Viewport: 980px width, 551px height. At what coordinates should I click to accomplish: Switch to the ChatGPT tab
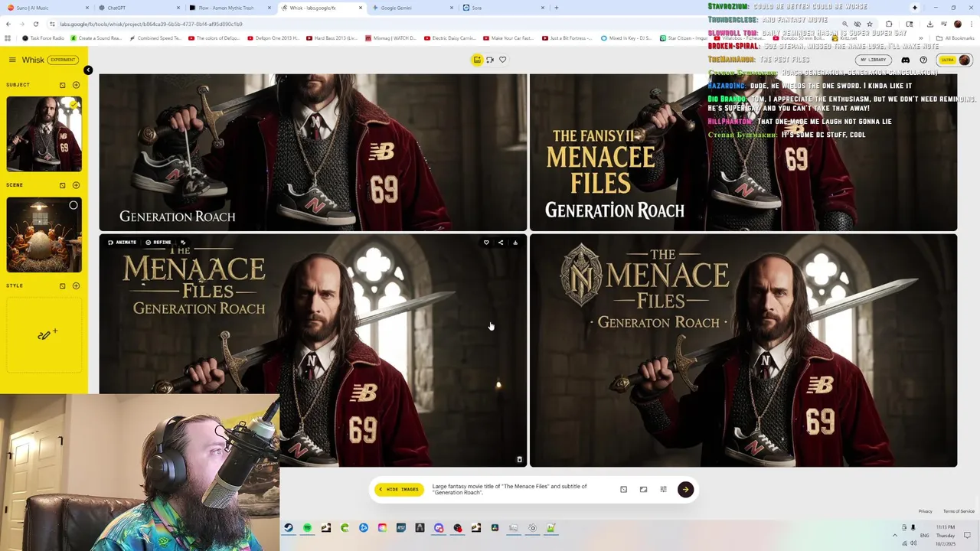tap(138, 8)
